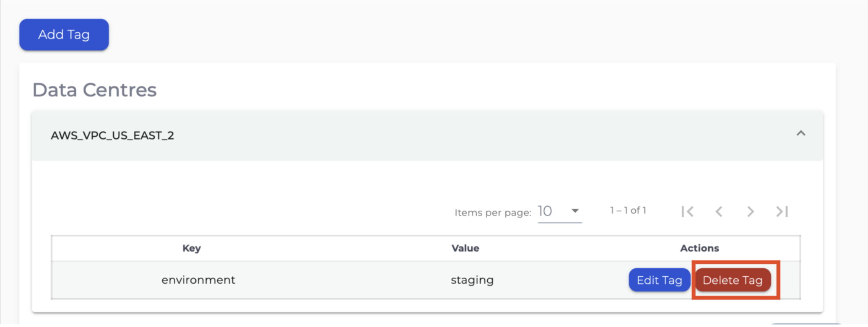
Task: Click the Actions column header
Action: point(699,248)
